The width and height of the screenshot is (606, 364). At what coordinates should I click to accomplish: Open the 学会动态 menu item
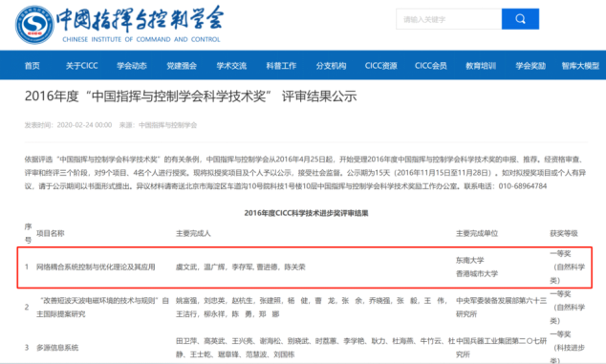[132, 66]
